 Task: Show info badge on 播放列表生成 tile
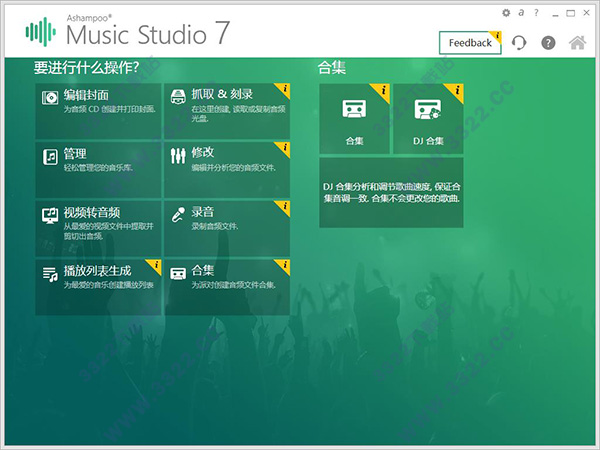pyautogui.click(x=155, y=266)
